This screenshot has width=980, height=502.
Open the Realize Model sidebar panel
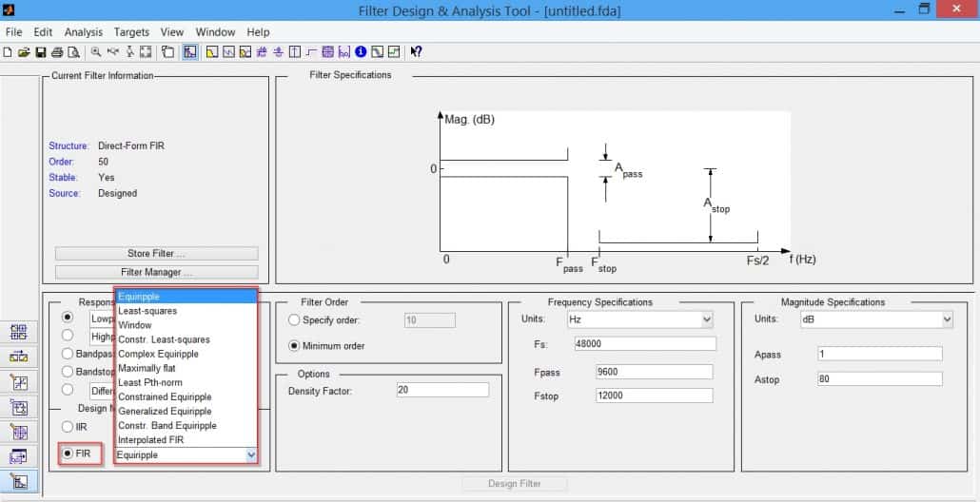(x=19, y=407)
